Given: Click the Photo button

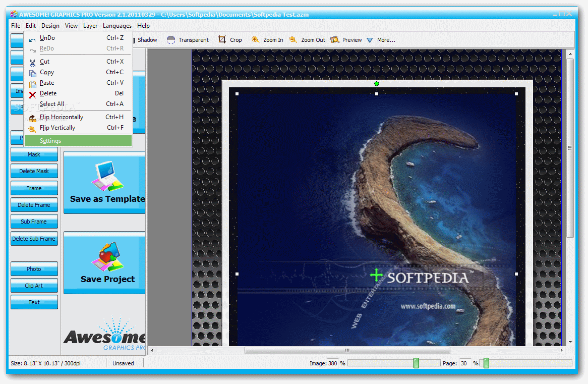Looking at the screenshot, I should pyautogui.click(x=34, y=269).
